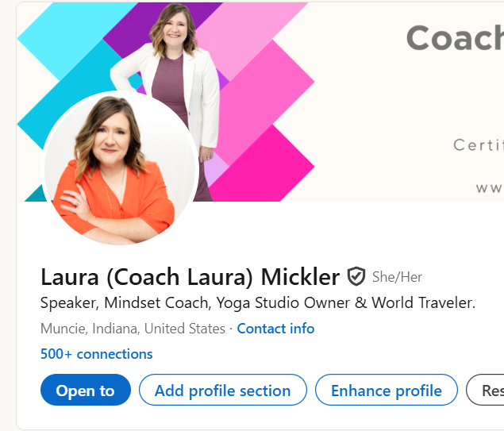Image resolution: width=504 pixels, height=431 pixels.
Task: Click the large Coach title in banner
Action: tap(455, 38)
